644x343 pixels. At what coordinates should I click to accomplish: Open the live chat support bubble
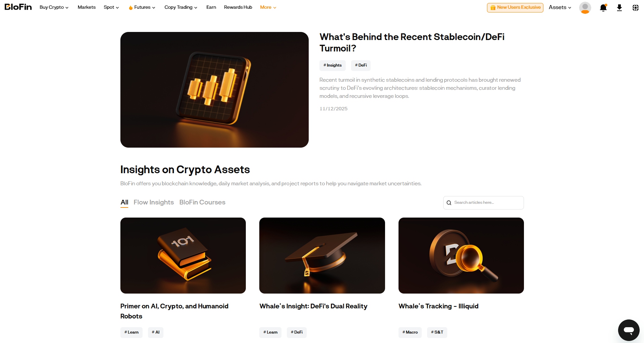(x=629, y=330)
